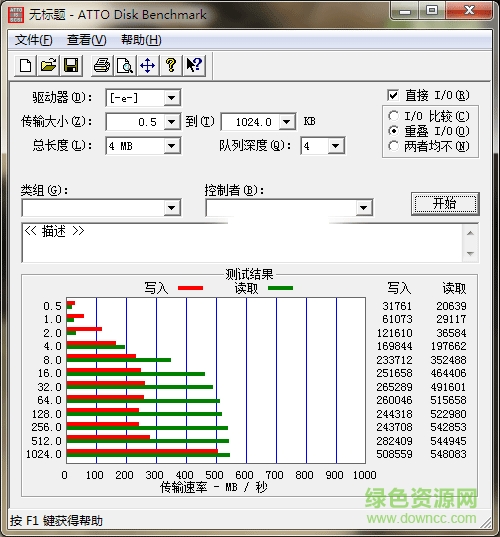500x537 pixels.
Task: Click the red 写入 legend swatch
Action: (x=190, y=288)
